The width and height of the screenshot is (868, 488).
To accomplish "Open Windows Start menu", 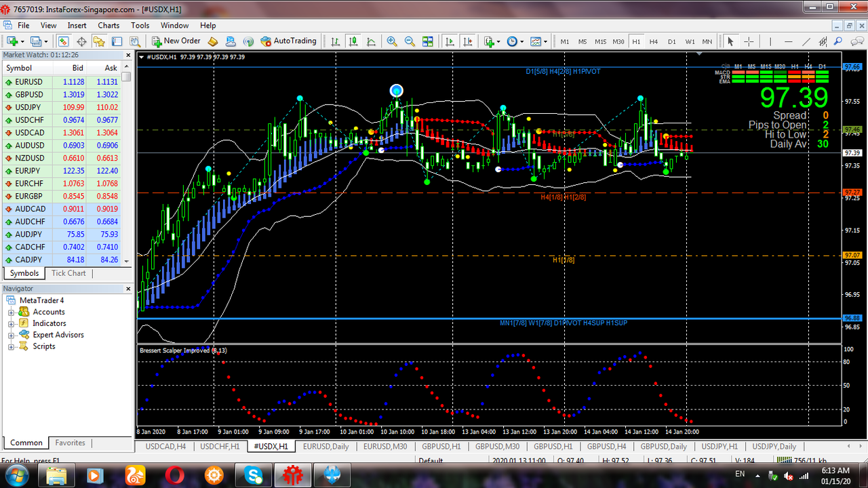I will pyautogui.click(x=17, y=475).
